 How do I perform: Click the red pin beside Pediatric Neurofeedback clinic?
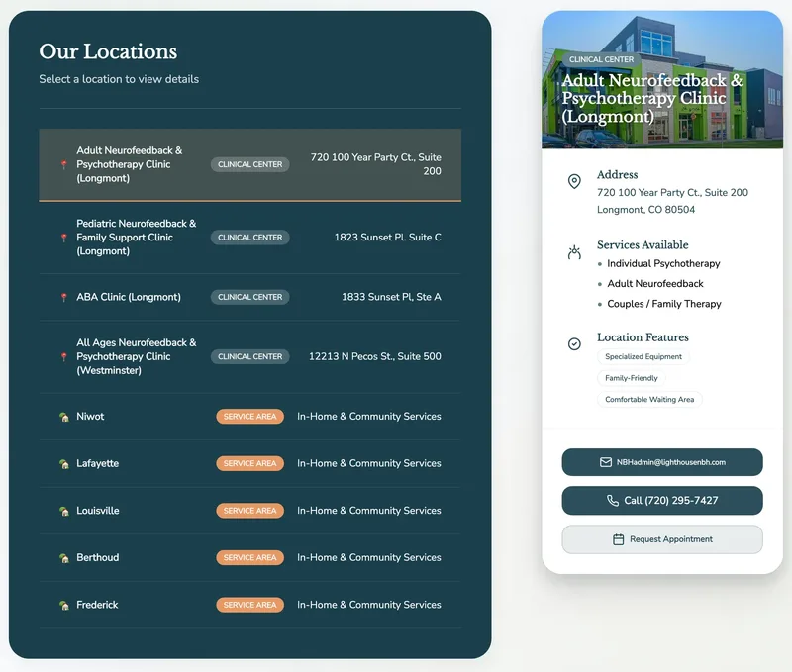pos(63,238)
